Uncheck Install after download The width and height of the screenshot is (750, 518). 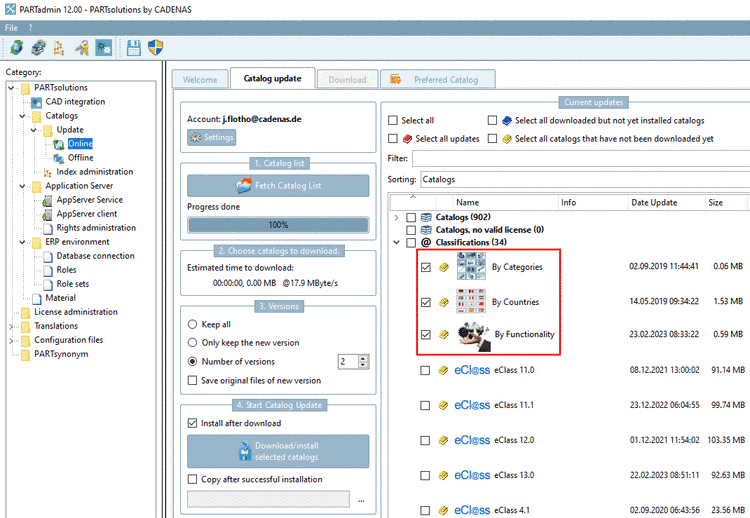(192, 423)
